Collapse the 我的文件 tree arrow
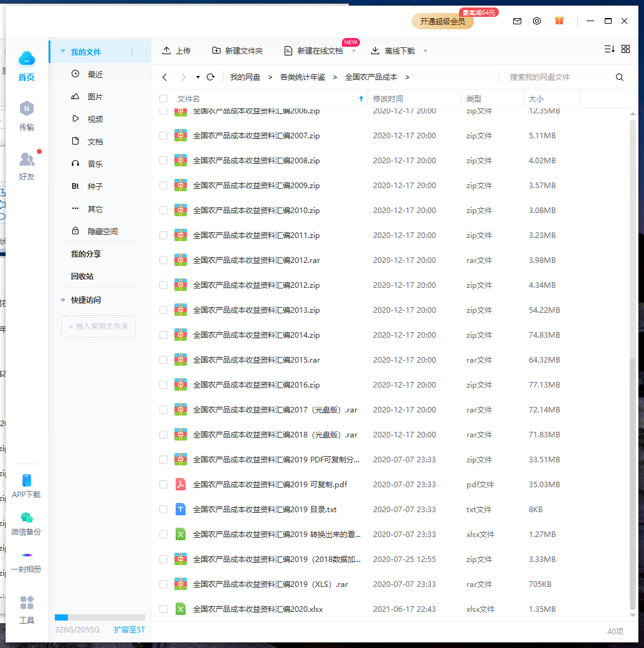 pyautogui.click(x=63, y=51)
